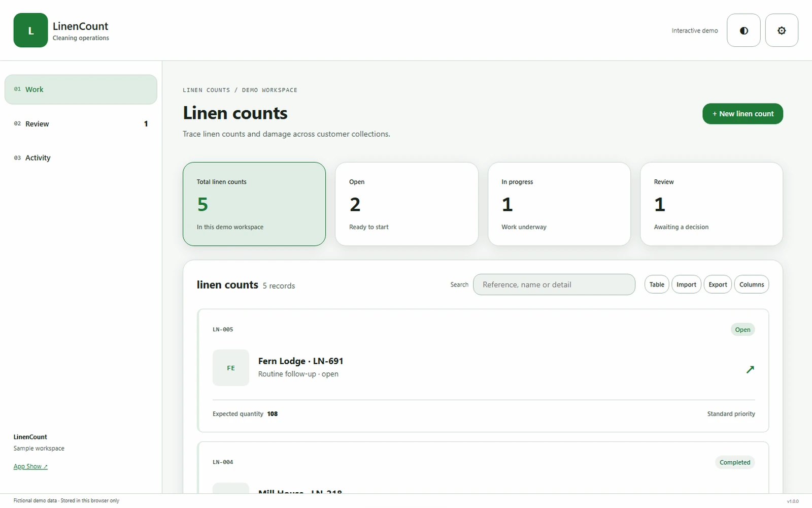Select Total linen counts card
This screenshot has width=812, height=508.
coord(254,204)
